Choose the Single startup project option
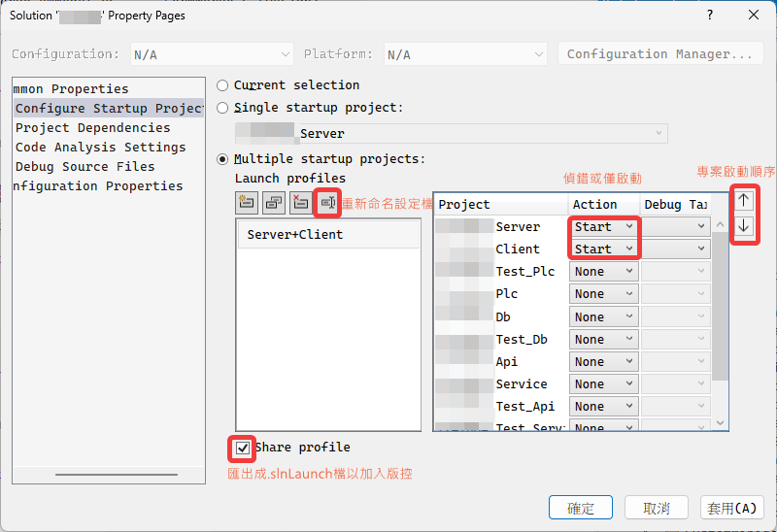The image size is (777, 532). (x=223, y=108)
